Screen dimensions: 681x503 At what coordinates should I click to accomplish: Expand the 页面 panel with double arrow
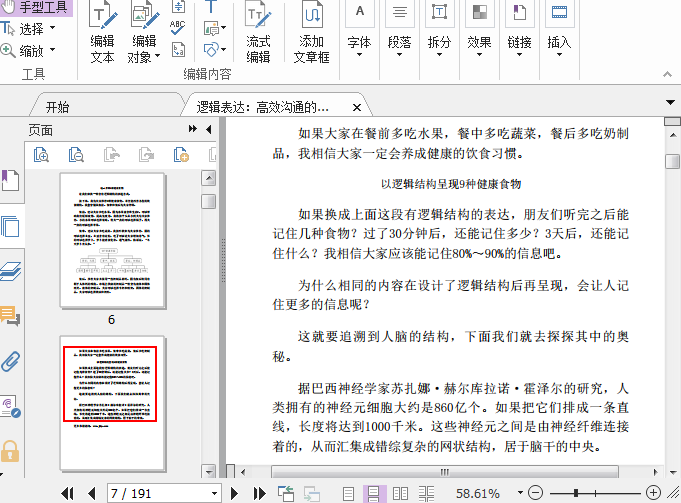(192, 129)
